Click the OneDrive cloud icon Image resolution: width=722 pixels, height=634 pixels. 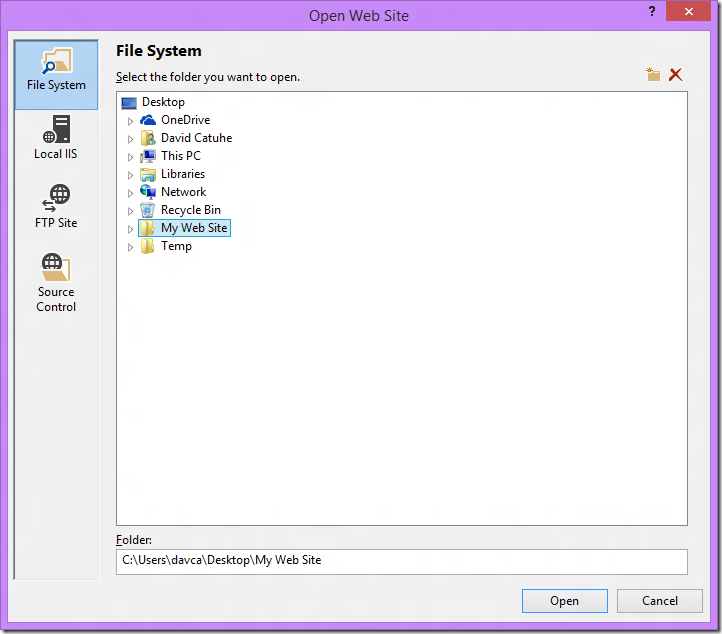[x=148, y=120]
